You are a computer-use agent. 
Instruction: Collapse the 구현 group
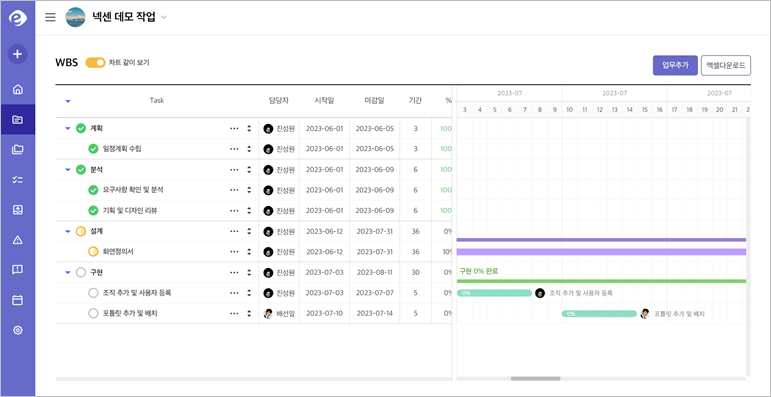point(68,273)
